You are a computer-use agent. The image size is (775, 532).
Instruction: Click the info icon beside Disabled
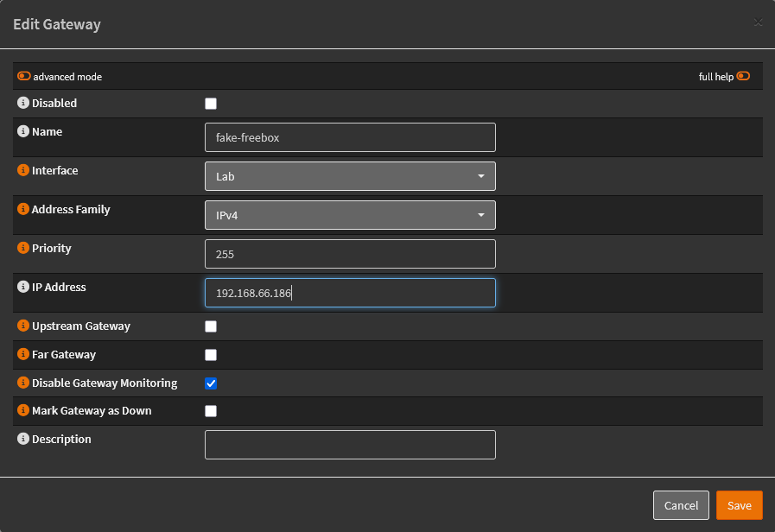[23, 104]
